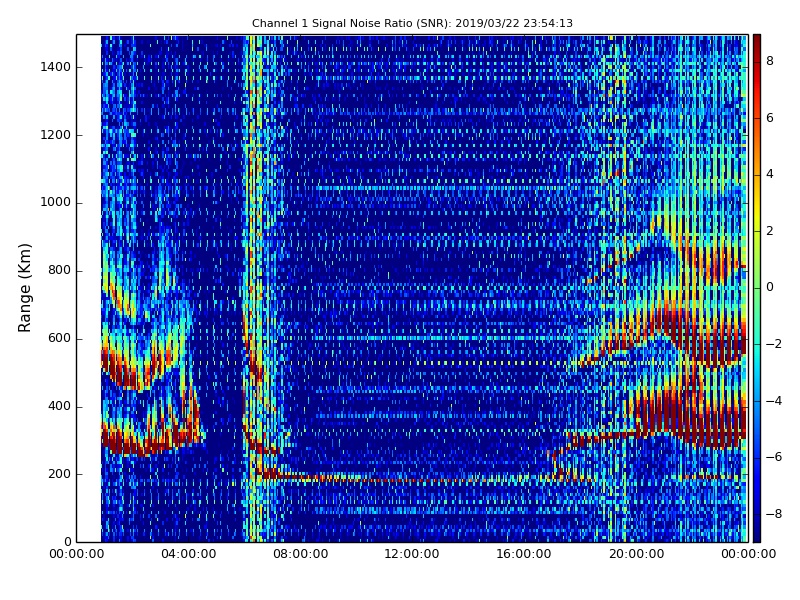Click the 800 y-axis tick label

point(59,270)
